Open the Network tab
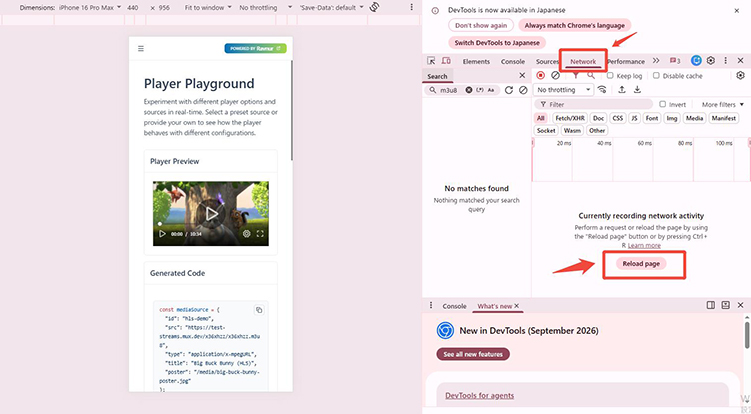Viewport: 751px width, 414px height. 583,61
